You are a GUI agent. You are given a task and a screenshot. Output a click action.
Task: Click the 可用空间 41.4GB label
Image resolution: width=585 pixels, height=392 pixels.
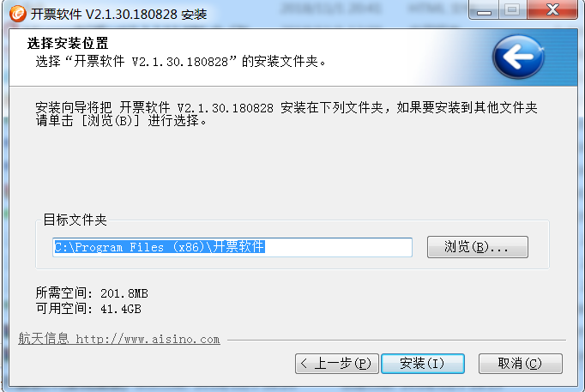pyautogui.click(x=88, y=309)
